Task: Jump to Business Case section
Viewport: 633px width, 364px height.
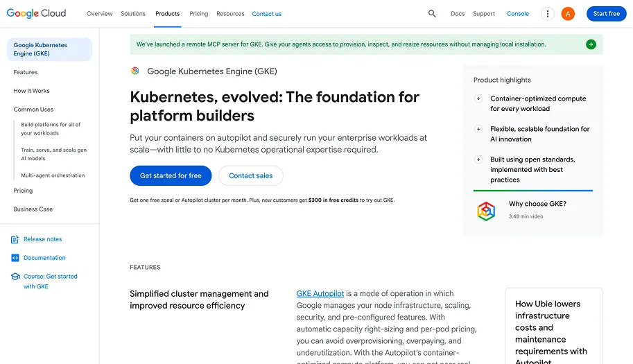Action: tap(33, 209)
